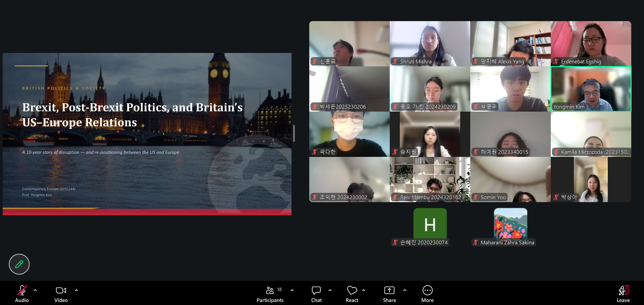Unmute the microphone with Audio button

[x=22, y=294]
